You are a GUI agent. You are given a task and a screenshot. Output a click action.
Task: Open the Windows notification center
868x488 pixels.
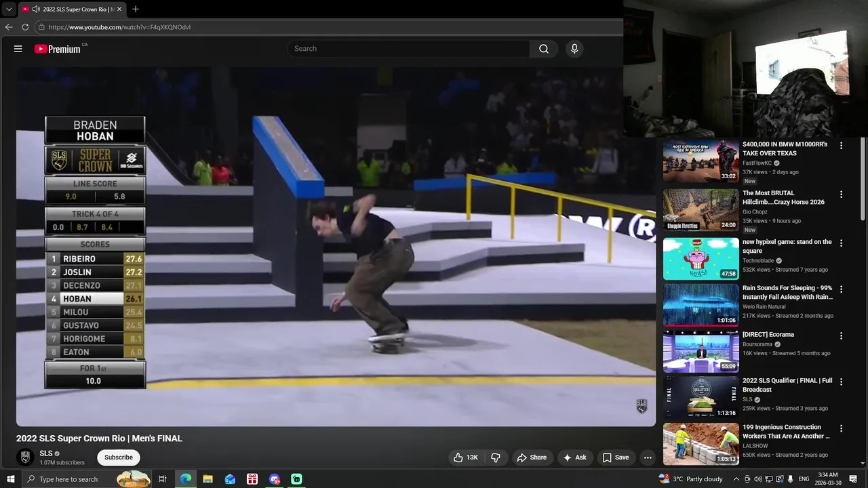pos(854,479)
